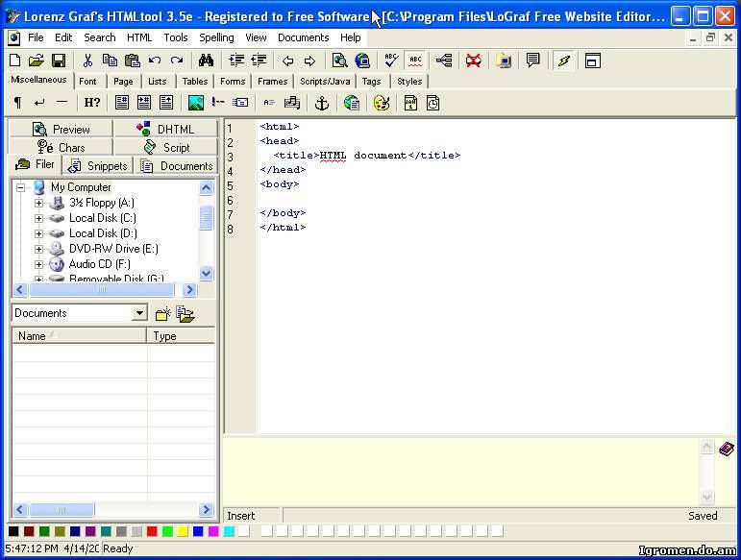Toggle live spelling ABC underline button
Screen dimensions: 741x560
click(x=415, y=61)
